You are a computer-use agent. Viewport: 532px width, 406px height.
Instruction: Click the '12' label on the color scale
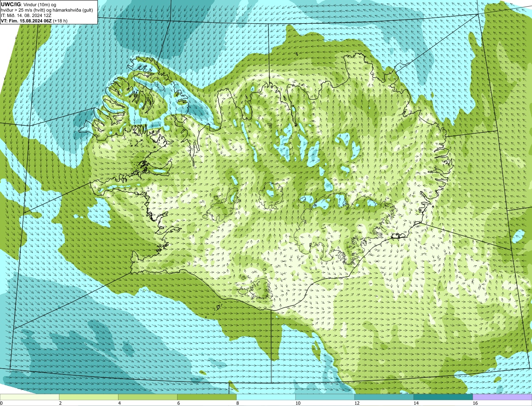point(357,403)
